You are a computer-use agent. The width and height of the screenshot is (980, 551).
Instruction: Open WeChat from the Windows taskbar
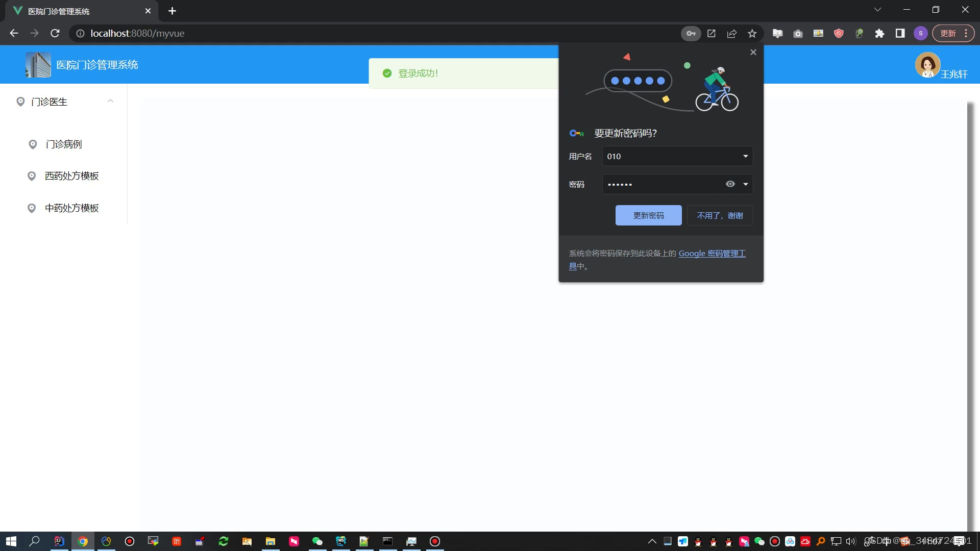click(317, 541)
